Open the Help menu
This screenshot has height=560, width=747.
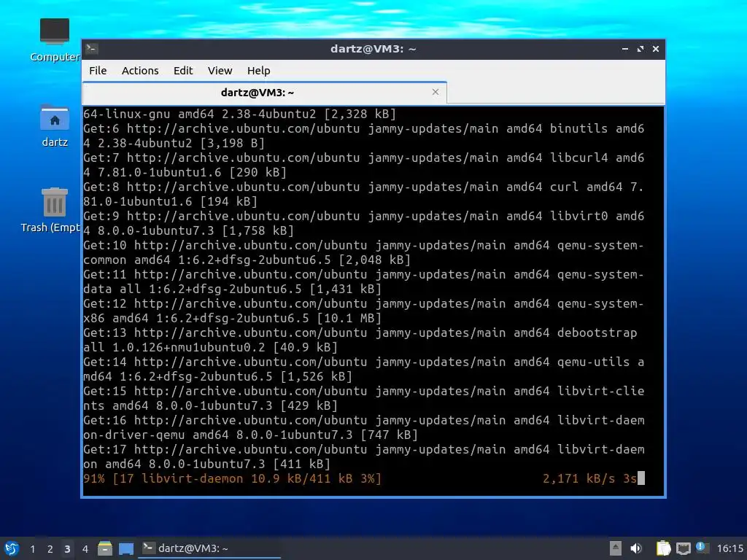coord(259,71)
